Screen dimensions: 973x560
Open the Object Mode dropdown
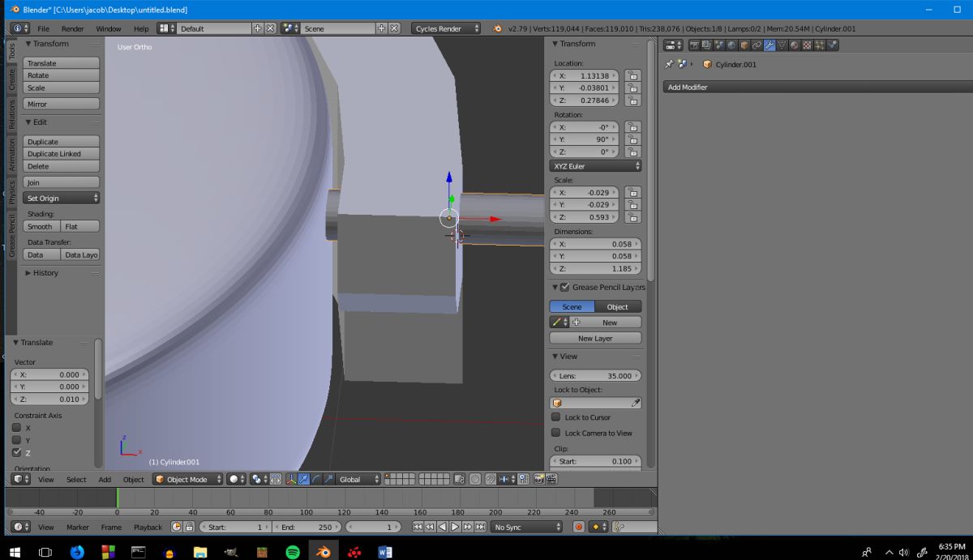pos(187,479)
